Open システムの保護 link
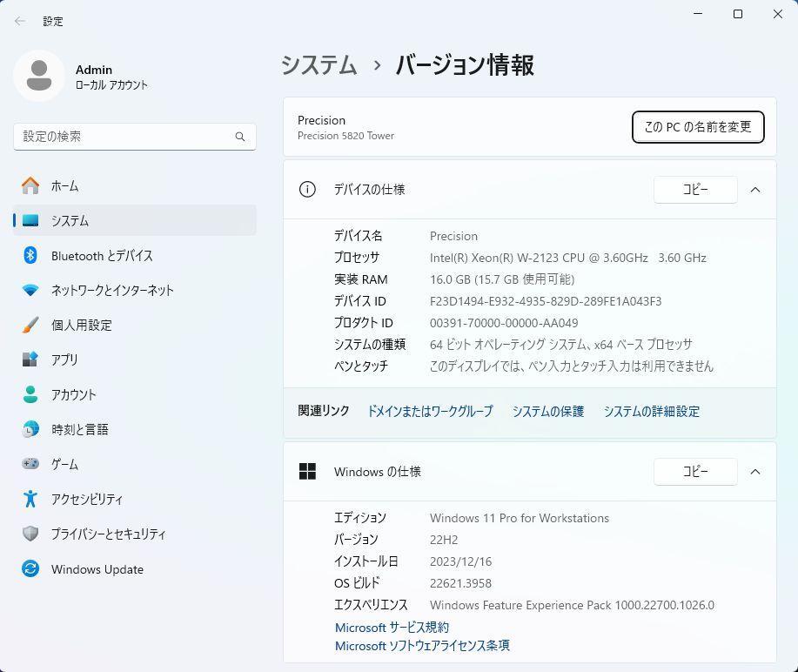The width and height of the screenshot is (798, 672). tap(548, 412)
